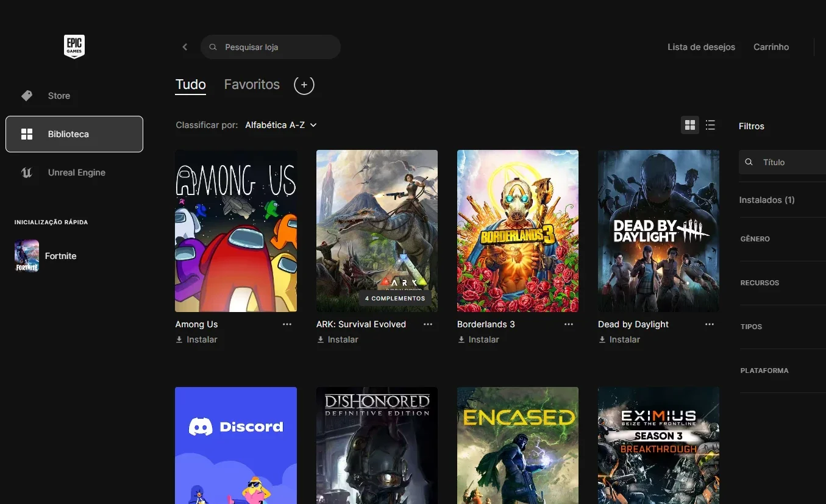This screenshot has height=504, width=826.
Task: Switch to grid view
Action: (x=690, y=125)
